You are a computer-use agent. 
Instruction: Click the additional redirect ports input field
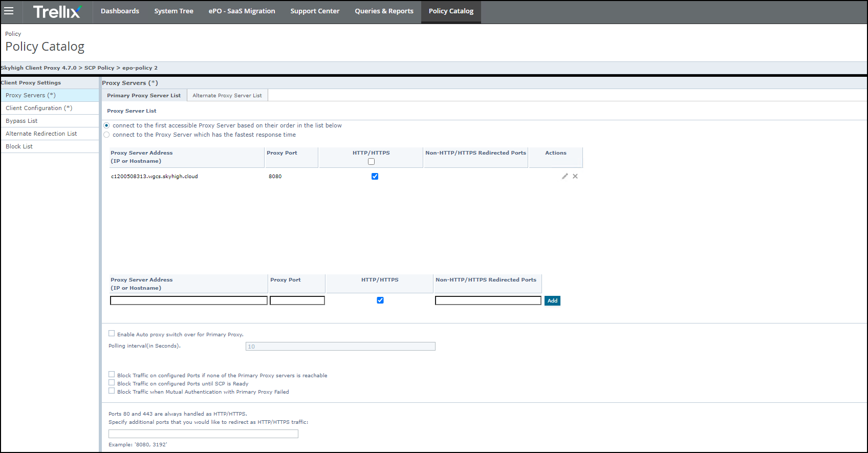pos(203,434)
